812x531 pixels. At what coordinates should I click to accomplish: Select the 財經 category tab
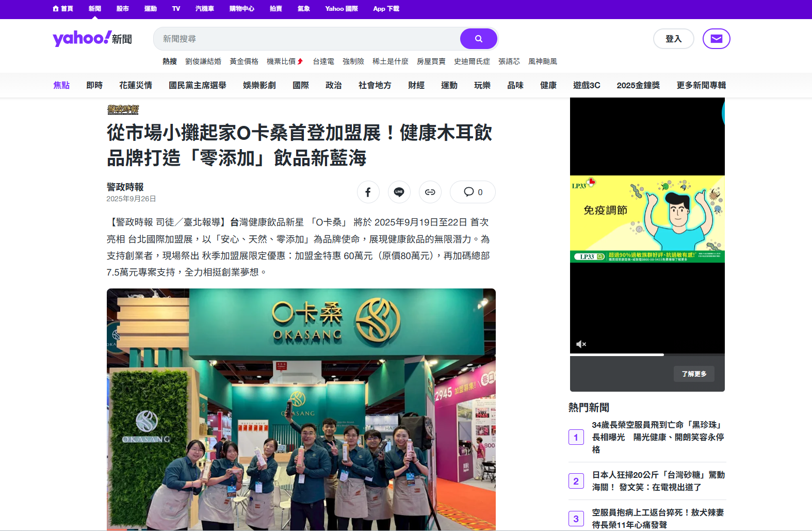(x=416, y=85)
